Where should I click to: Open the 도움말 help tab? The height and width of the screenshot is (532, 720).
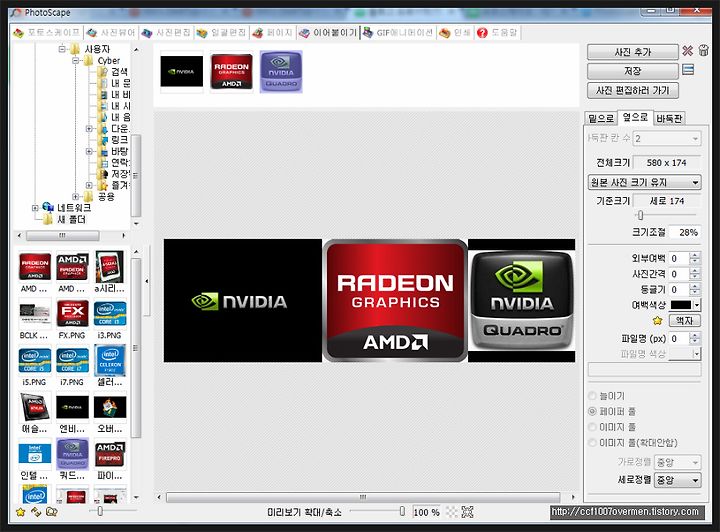point(497,33)
